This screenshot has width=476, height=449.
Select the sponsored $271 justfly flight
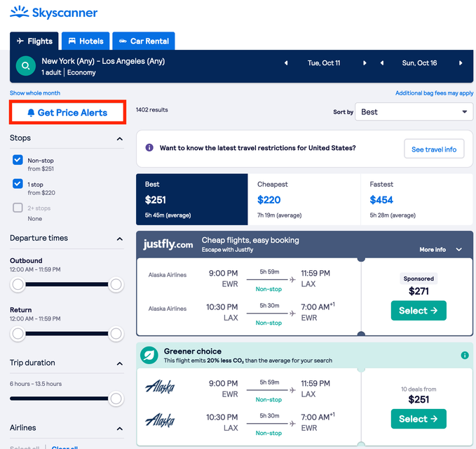419,311
